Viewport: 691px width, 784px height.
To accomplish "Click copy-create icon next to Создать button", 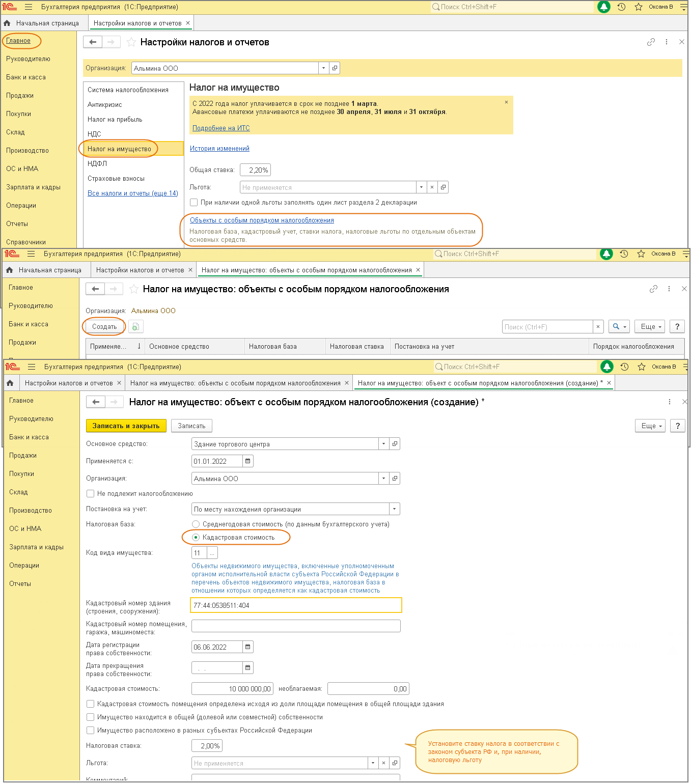I will 135,327.
